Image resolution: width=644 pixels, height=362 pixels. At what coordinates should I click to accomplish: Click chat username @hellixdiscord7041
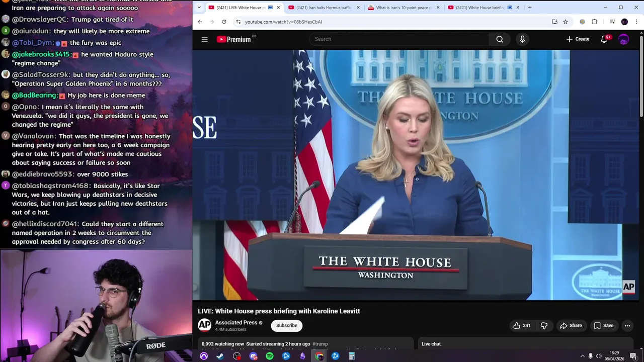pyautogui.click(x=46, y=224)
